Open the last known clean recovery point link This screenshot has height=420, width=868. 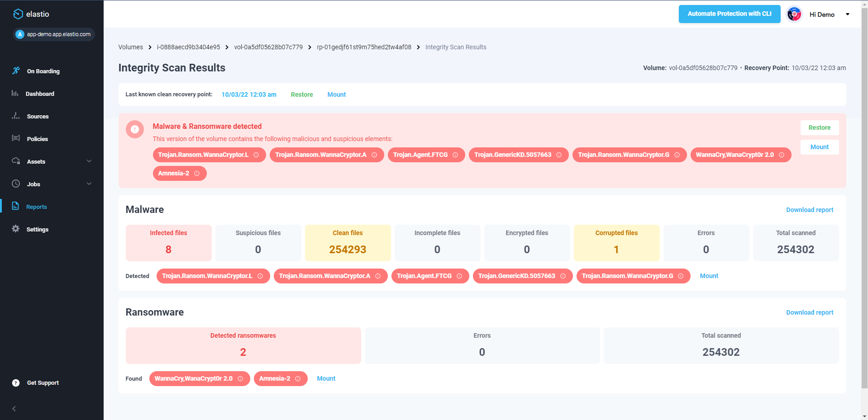(249, 94)
